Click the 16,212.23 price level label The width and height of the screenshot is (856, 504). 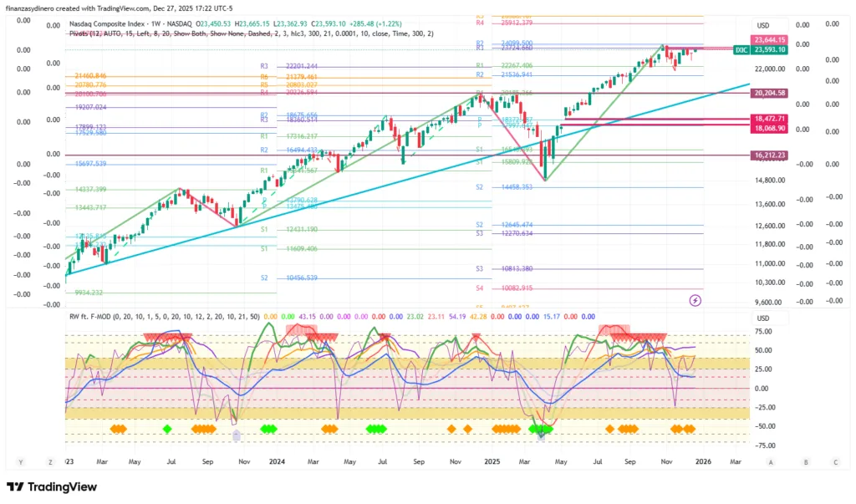click(x=770, y=155)
